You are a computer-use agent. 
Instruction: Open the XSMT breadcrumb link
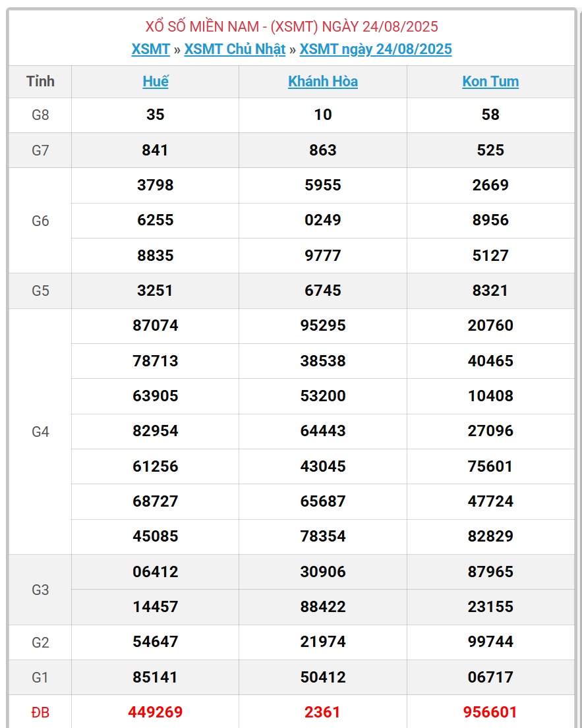tap(150, 49)
